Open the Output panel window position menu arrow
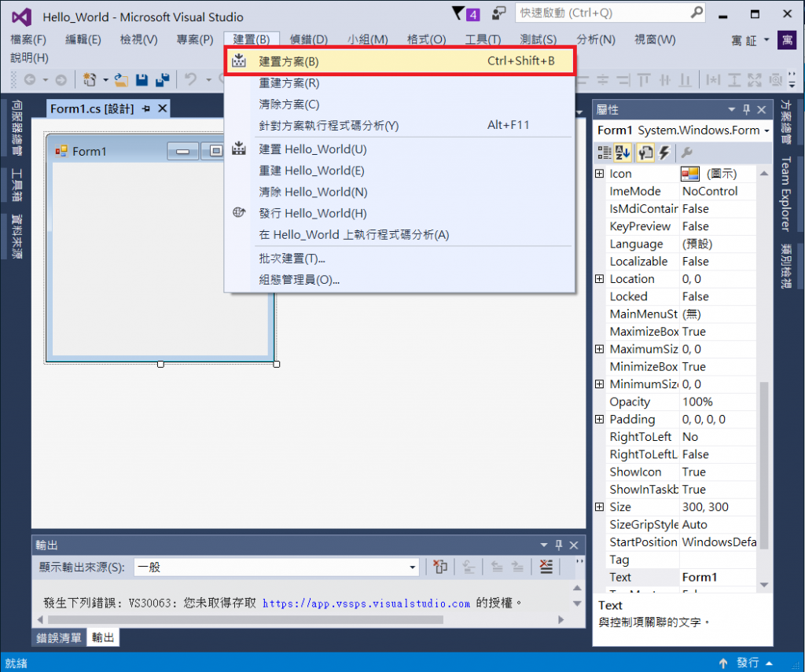Viewport: 805px width, 672px height. pyautogui.click(x=544, y=545)
